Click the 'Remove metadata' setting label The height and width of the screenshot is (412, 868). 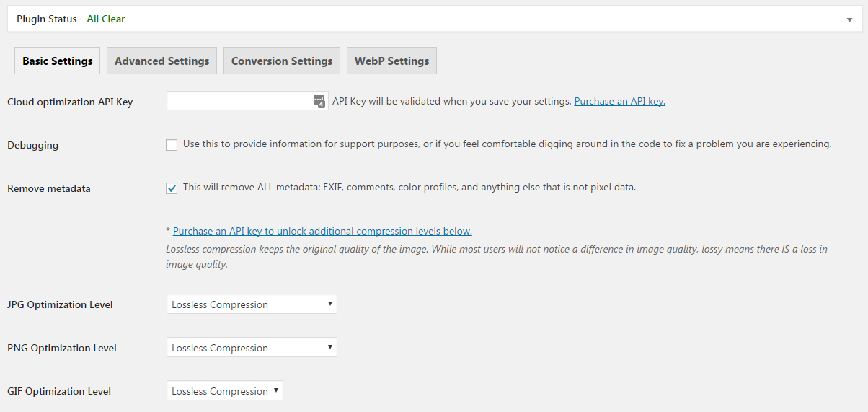coord(49,188)
